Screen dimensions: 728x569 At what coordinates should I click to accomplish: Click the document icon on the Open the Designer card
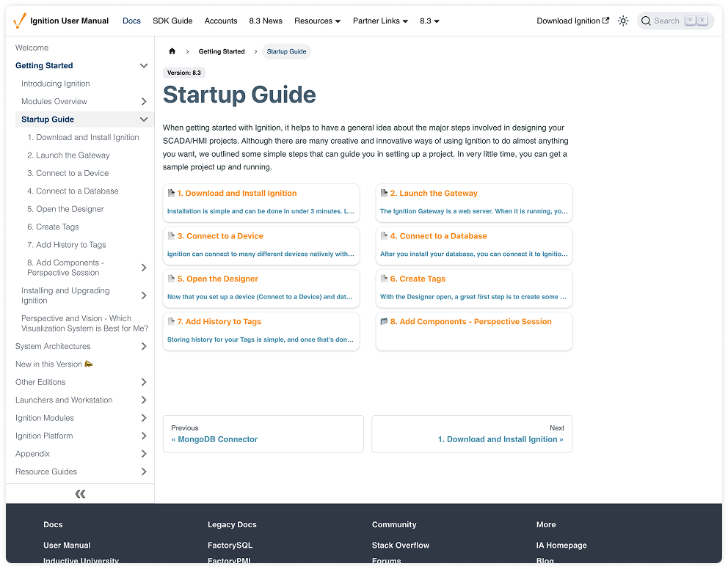coord(172,279)
